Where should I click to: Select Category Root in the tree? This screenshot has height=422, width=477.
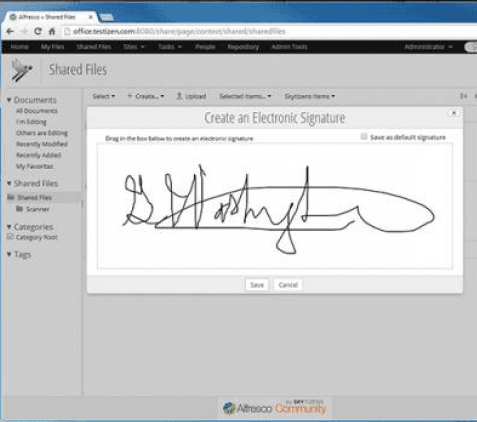(x=37, y=237)
